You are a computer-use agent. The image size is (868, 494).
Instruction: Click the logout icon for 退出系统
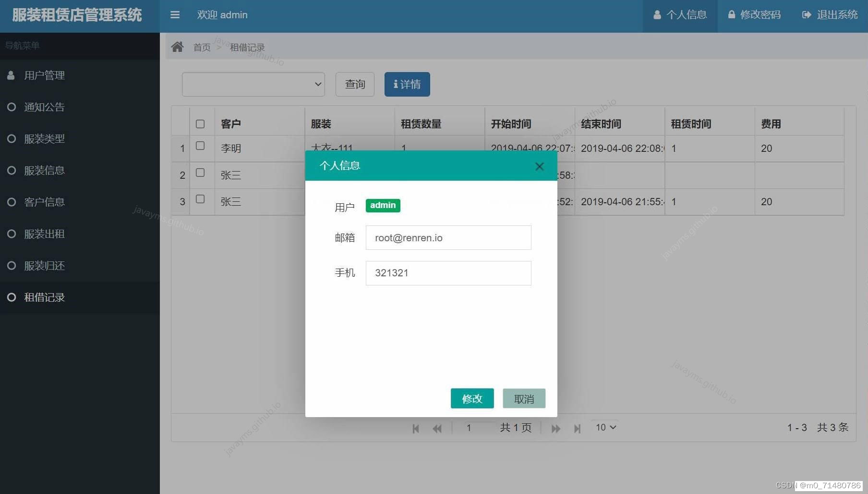807,15
